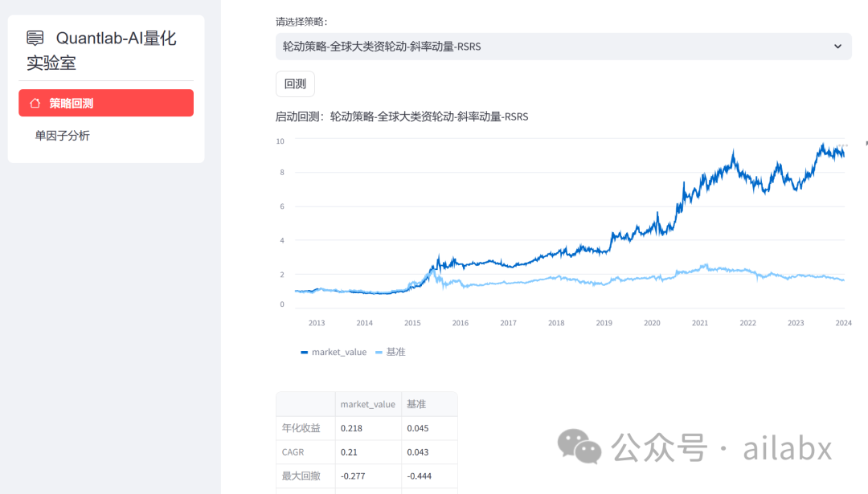Click the rightmost chart toolbox icon
868x494 pixels.
pyautogui.click(x=846, y=145)
